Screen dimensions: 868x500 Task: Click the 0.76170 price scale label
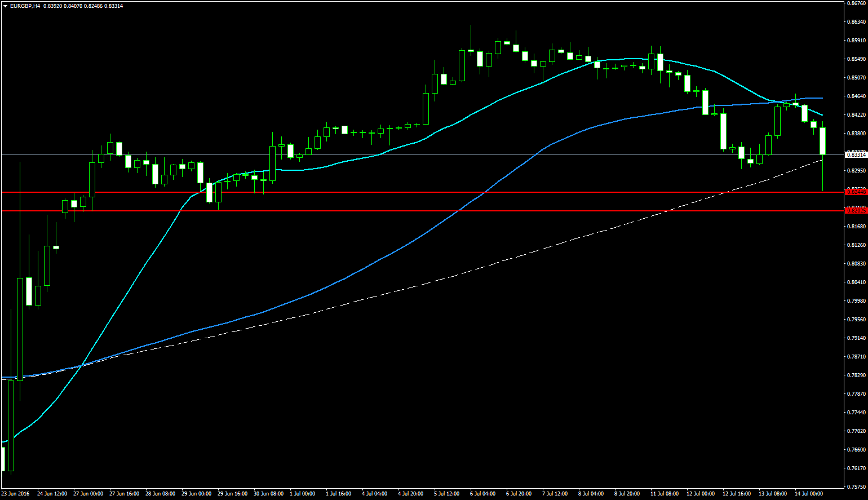click(x=856, y=468)
